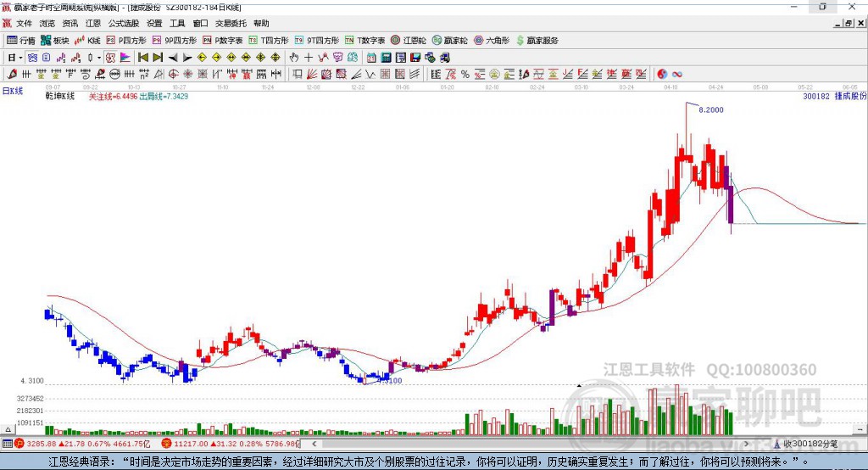
Task: Click the 沪 index status badge
Action: 20,444
